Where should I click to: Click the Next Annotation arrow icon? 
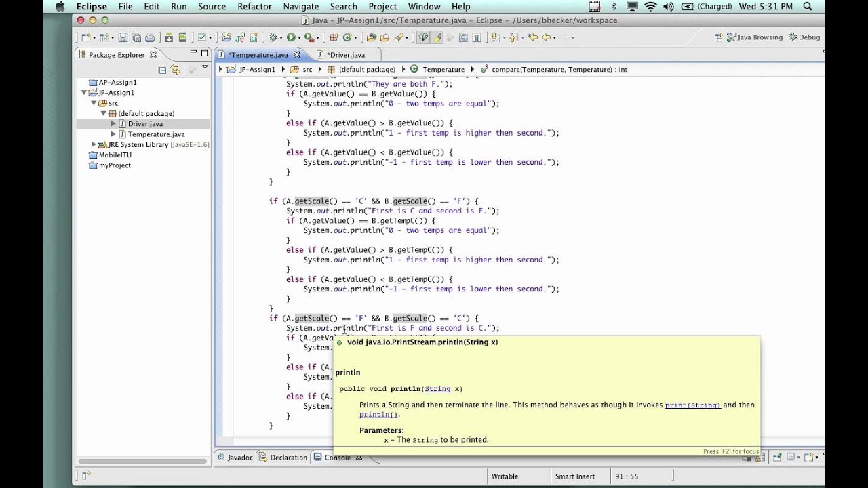tap(494, 37)
